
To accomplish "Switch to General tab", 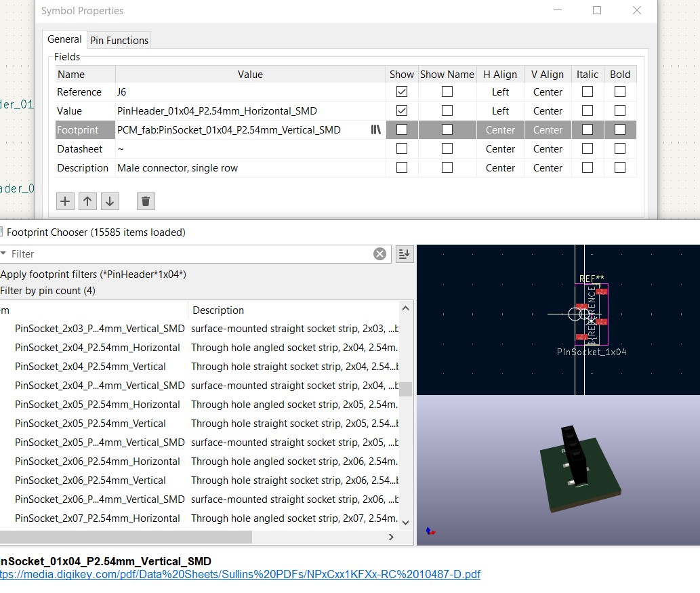I will [x=64, y=39].
